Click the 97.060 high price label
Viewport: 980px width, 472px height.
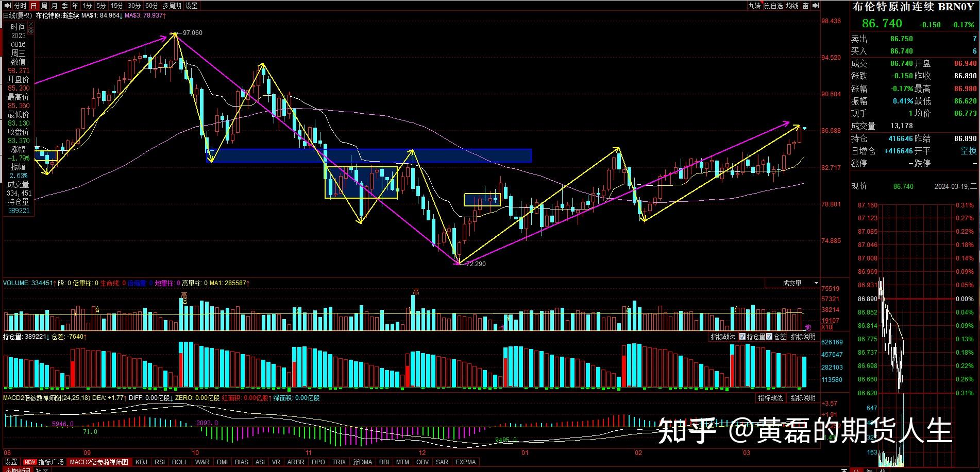click(x=192, y=32)
